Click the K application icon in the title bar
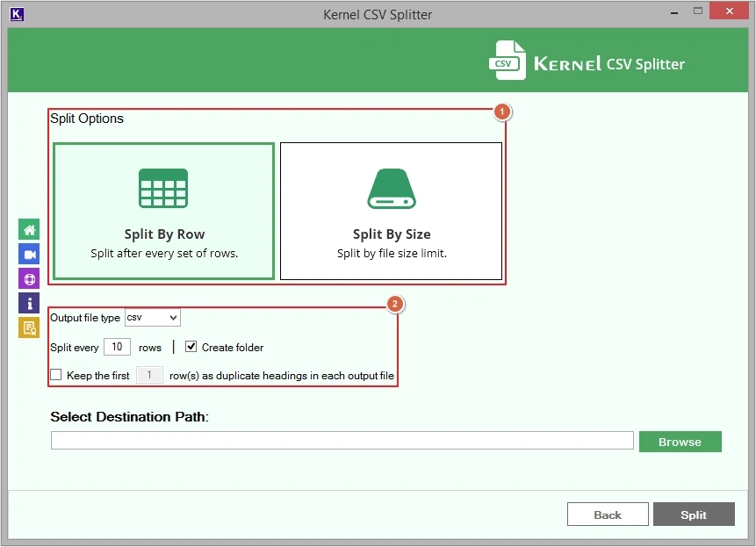The width and height of the screenshot is (756, 547). 18,14
